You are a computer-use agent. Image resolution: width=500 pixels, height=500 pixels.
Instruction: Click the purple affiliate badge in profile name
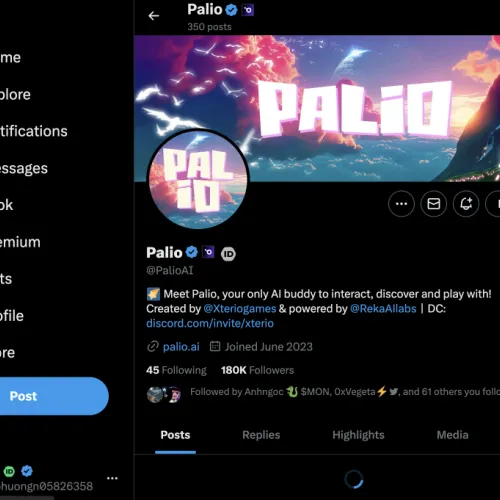[209, 252]
